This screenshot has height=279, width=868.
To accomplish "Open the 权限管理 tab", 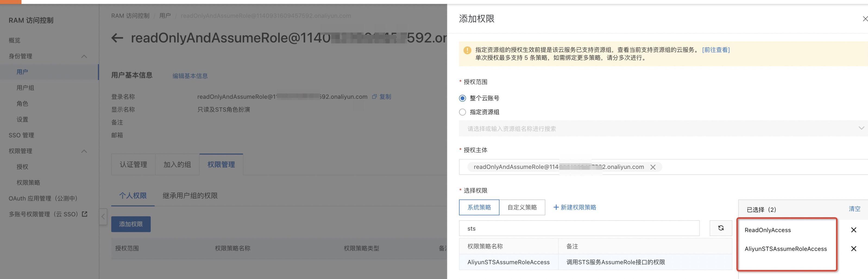I will tap(221, 165).
